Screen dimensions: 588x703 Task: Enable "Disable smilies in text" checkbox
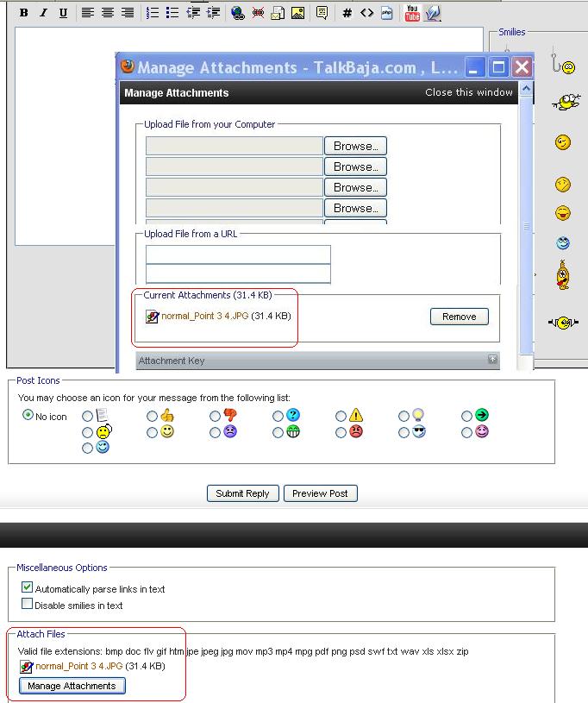pos(28,605)
